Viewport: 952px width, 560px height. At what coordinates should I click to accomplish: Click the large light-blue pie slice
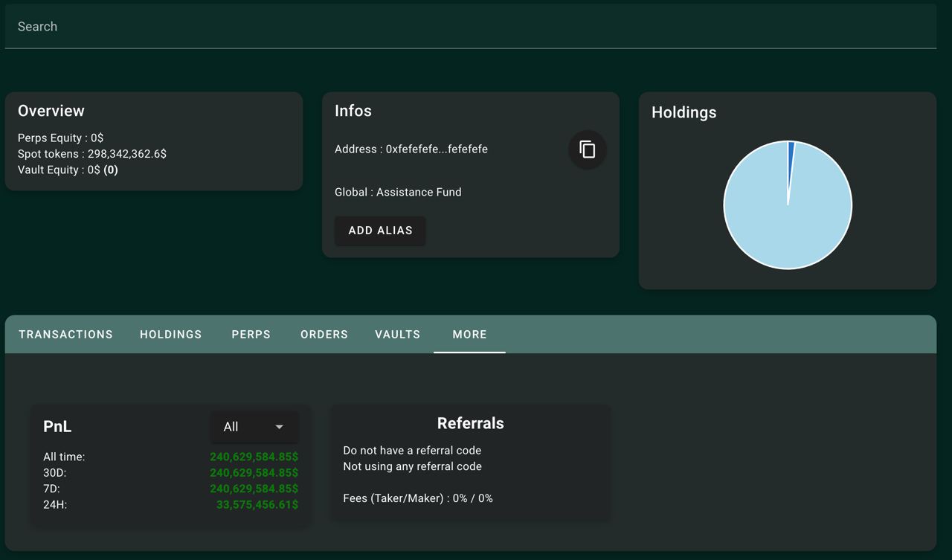(788, 216)
